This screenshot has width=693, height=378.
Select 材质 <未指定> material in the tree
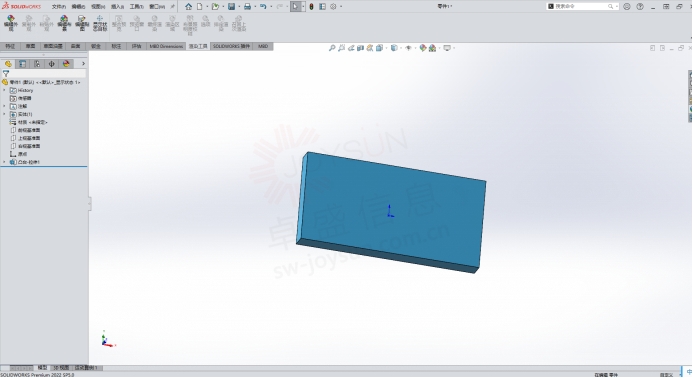click(x=28, y=122)
